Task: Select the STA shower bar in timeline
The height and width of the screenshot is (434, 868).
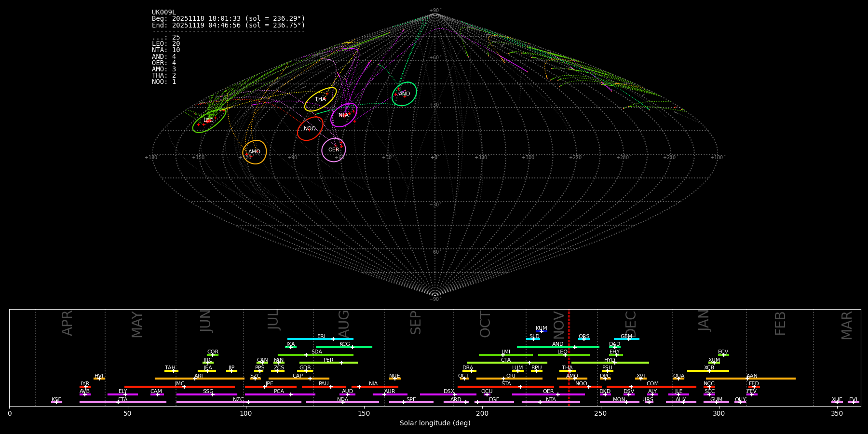Action: click(506, 386)
